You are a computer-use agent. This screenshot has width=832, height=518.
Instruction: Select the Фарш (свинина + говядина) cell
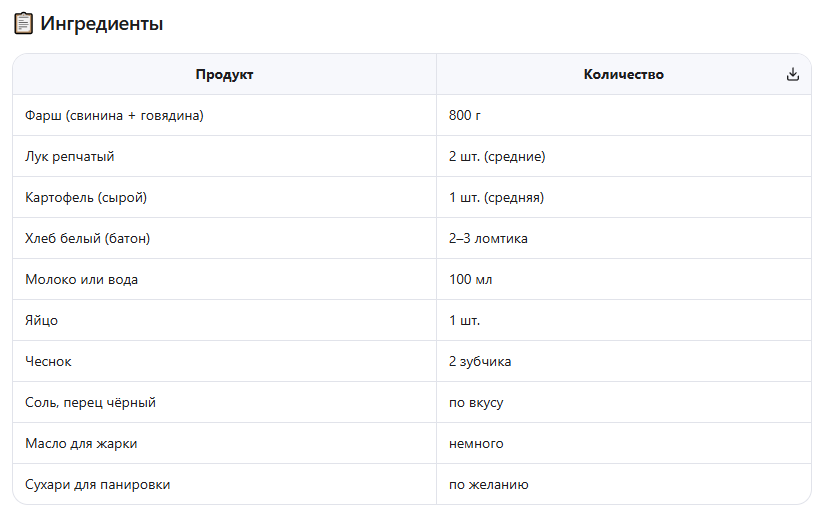[x=114, y=116]
